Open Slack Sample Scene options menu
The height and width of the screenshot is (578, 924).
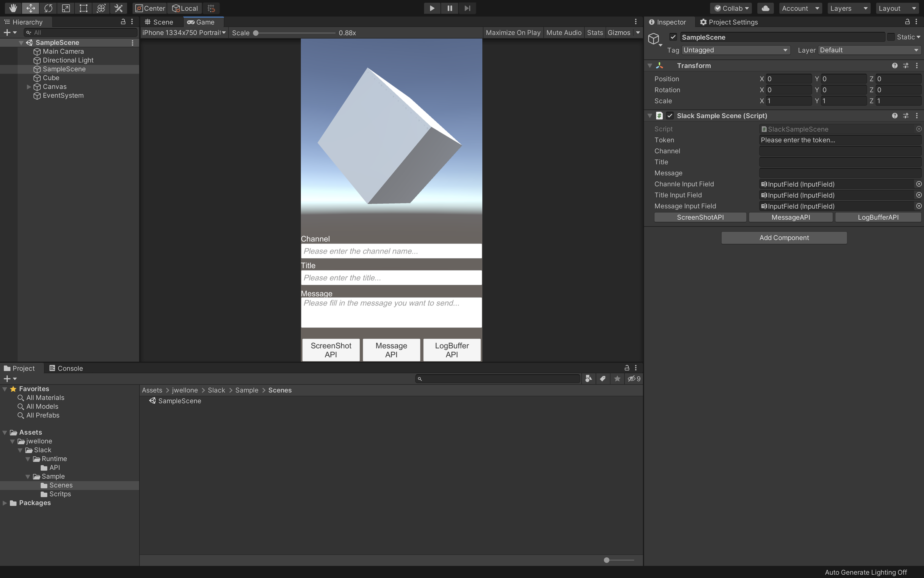click(x=917, y=115)
